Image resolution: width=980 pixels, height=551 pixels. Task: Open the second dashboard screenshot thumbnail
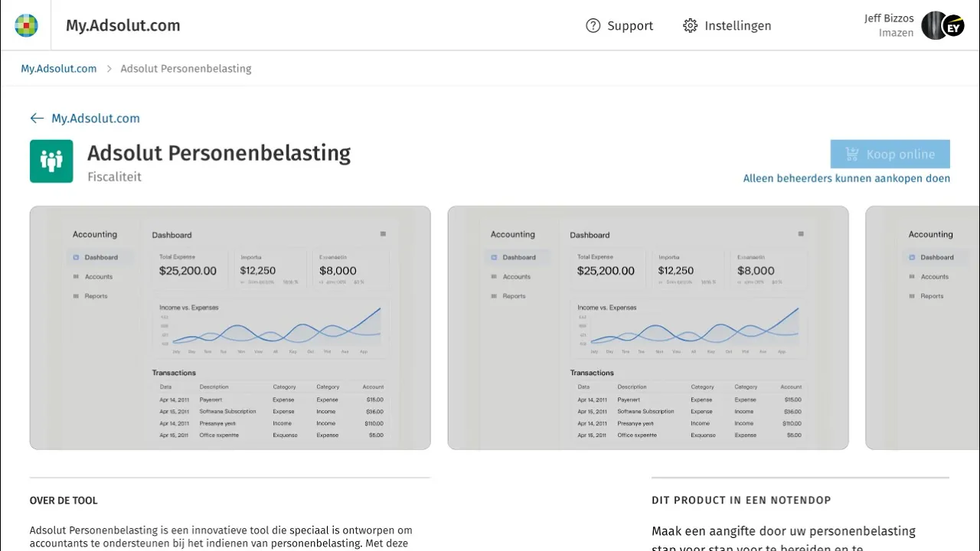tap(648, 328)
